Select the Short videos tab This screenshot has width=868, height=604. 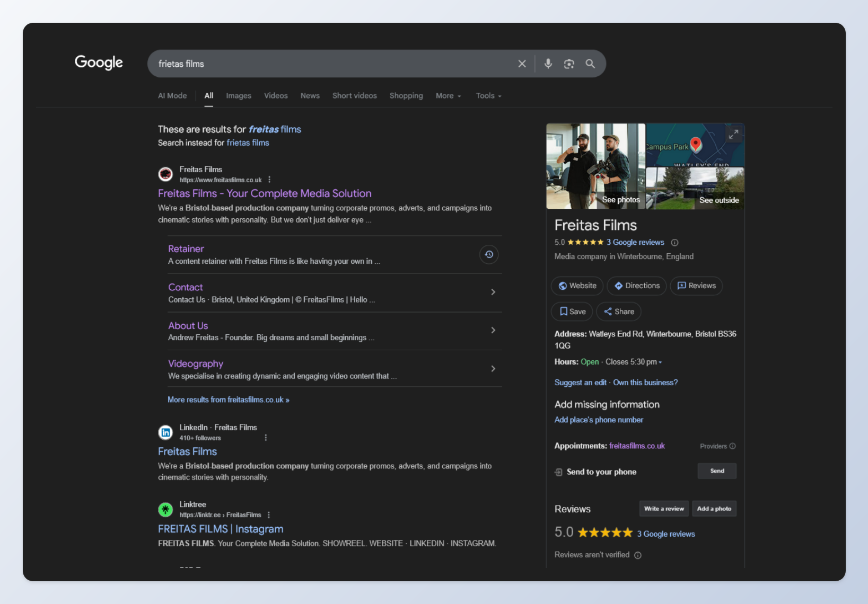355,96
